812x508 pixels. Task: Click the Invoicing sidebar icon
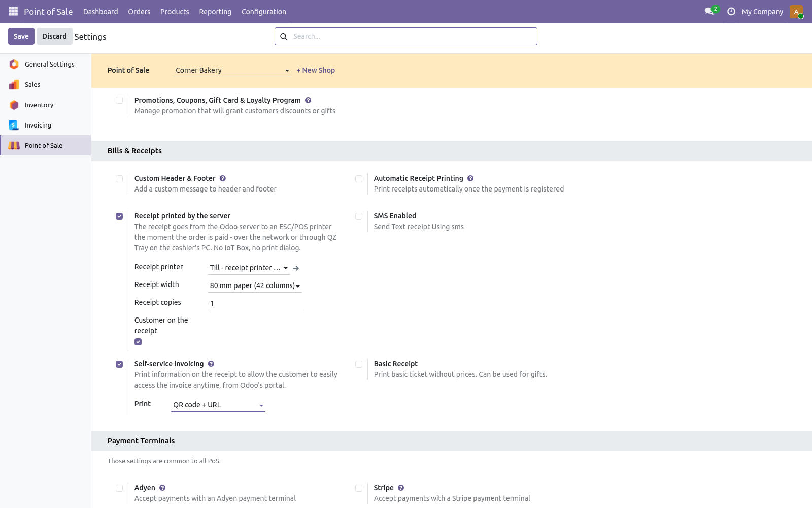point(14,125)
